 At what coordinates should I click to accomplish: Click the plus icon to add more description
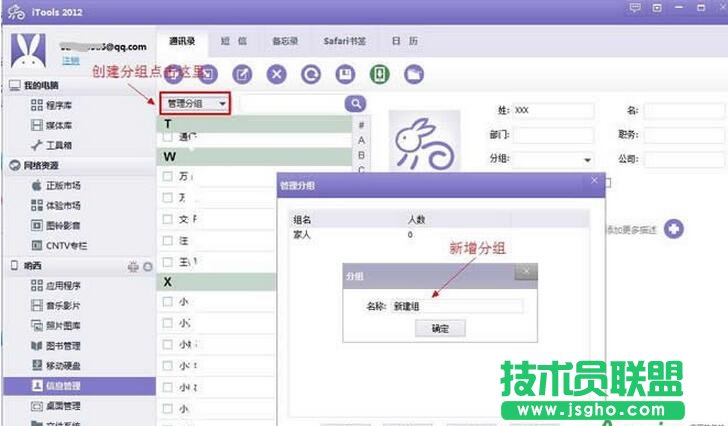[674, 229]
